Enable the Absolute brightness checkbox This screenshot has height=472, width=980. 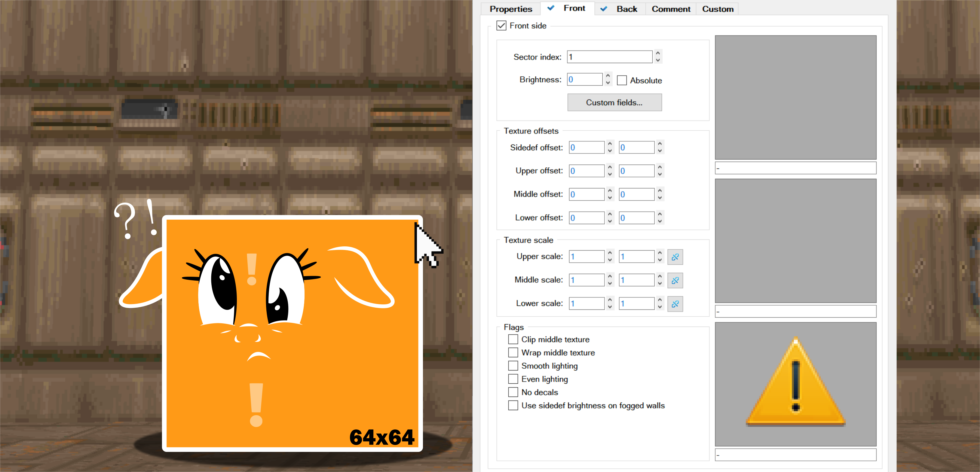coord(622,80)
